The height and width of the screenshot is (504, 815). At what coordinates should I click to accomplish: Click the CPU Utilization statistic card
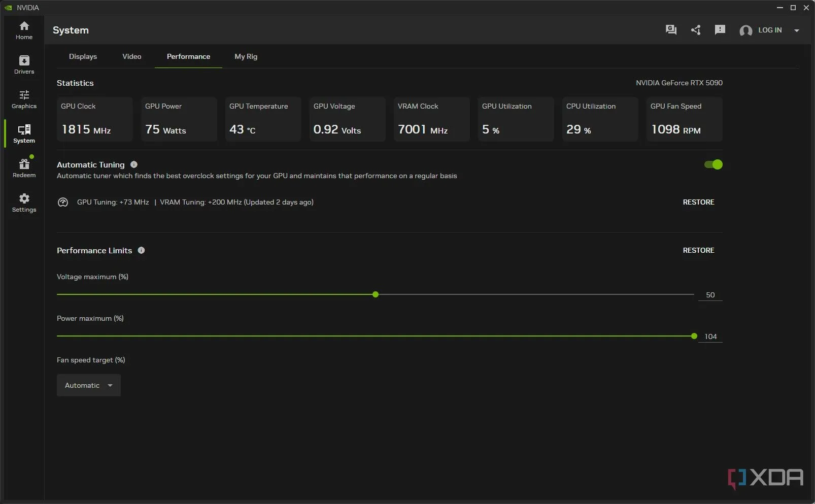pyautogui.click(x=600, y=119)
